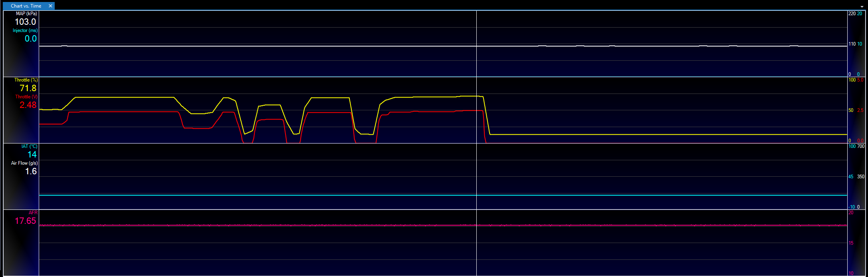Click the MAP (kPa) channel label
Screen dimensions: 868x277
26,14
